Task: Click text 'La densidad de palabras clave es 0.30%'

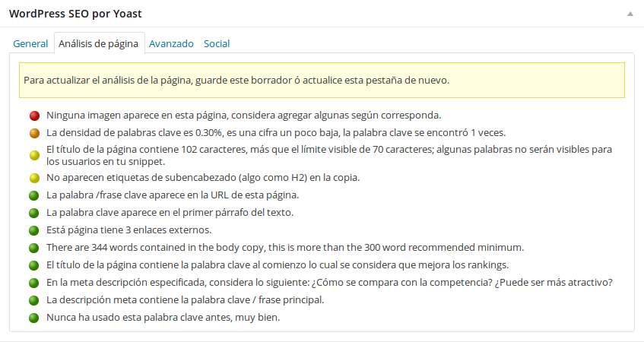Action: 135,132
